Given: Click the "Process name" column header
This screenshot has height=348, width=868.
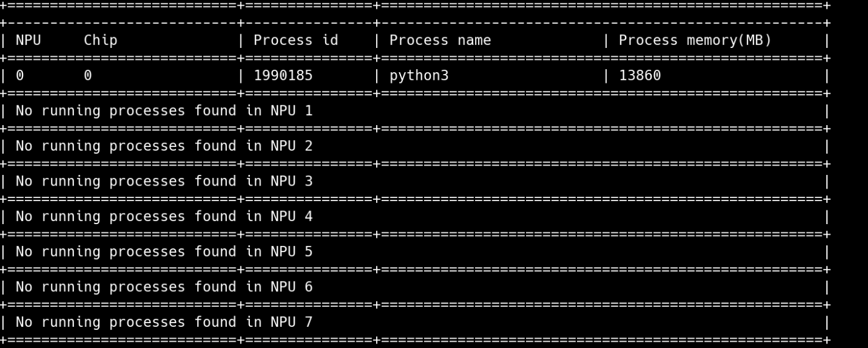Looking at the screenshot, I should [x=440, y=40].
